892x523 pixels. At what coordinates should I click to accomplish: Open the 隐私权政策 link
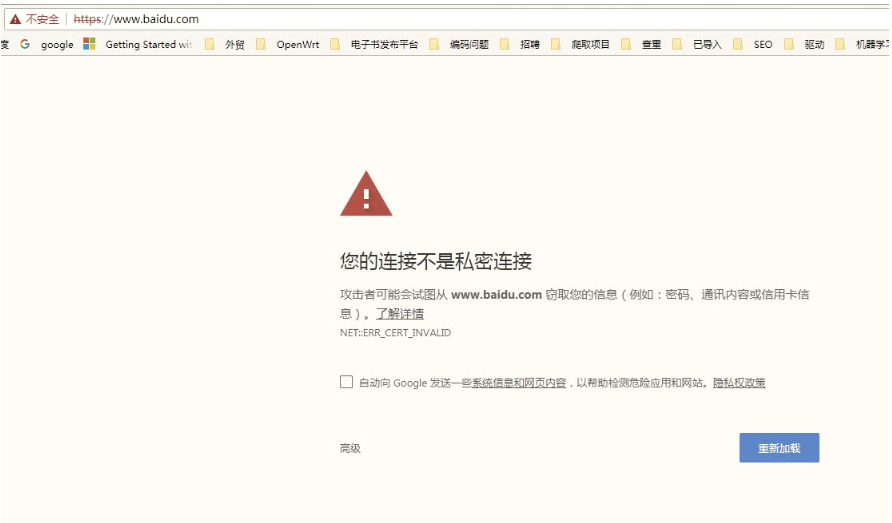(739, 383)
